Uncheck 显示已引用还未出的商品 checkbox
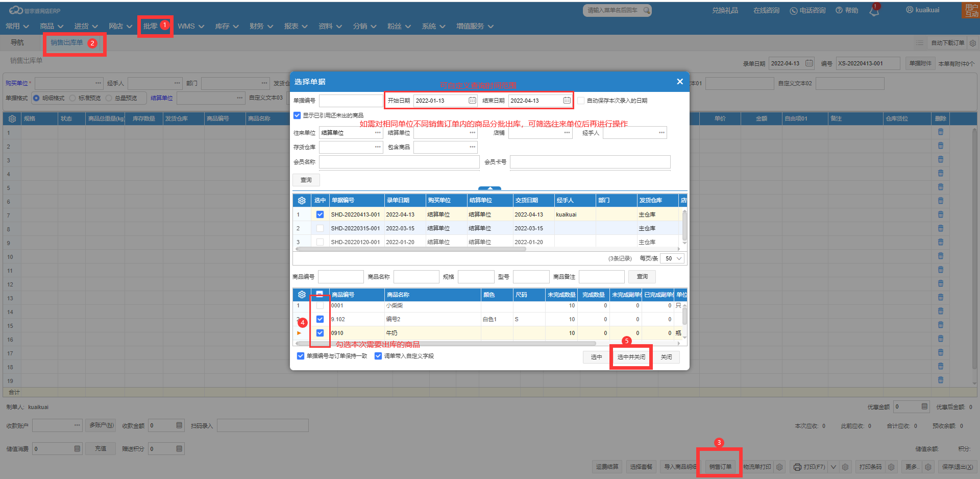The height and width of the screenshot is (479, 980). click(297, 115)
